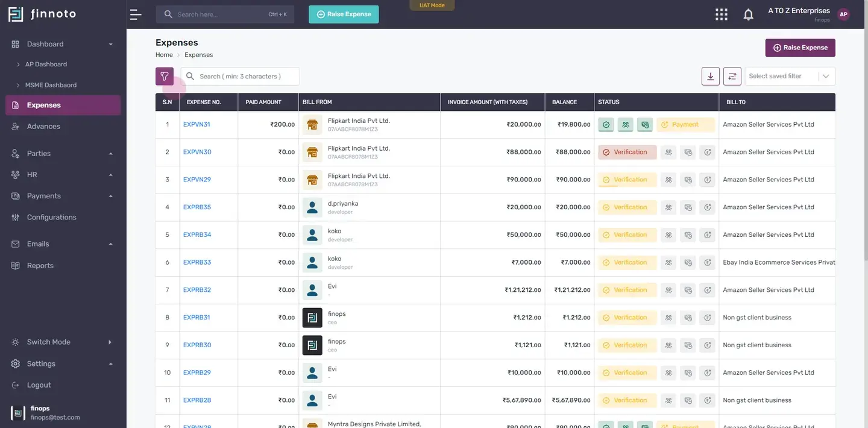Click payment-initiation icon in EXPRB34 row

click(688, 235)
